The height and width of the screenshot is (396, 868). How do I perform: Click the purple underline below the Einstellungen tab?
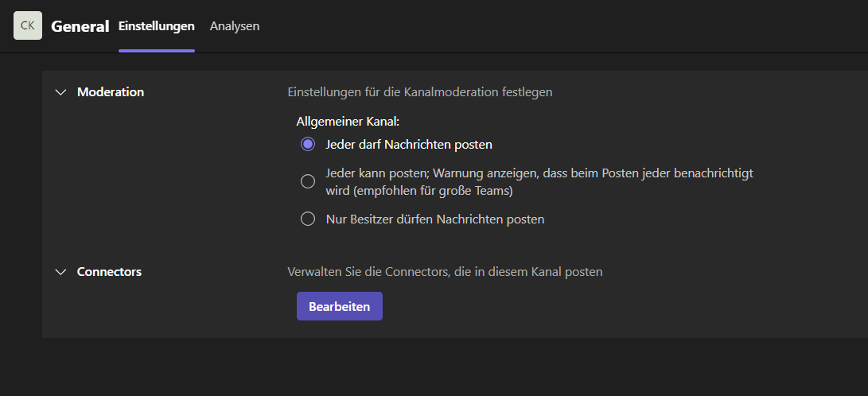(157, 51)
